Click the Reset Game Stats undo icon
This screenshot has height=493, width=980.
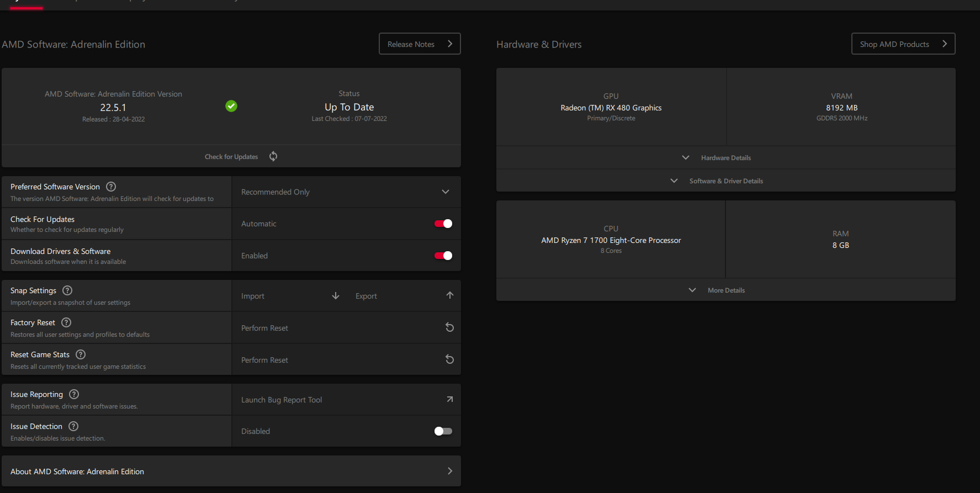[449, 359]
